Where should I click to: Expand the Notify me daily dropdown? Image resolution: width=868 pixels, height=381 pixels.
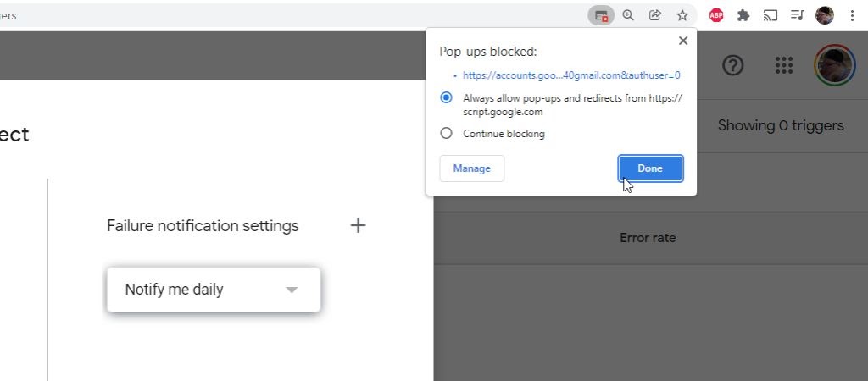214,290
